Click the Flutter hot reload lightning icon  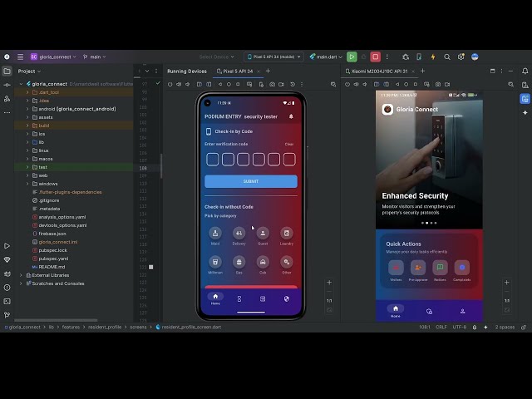433,57
